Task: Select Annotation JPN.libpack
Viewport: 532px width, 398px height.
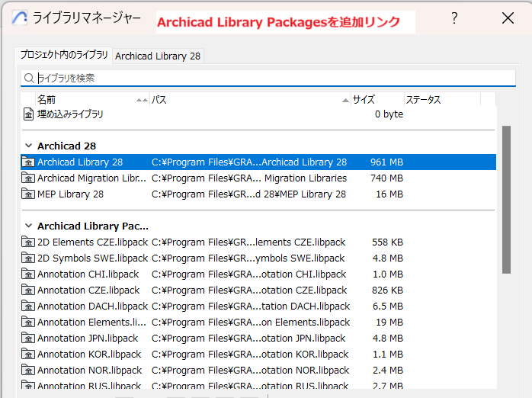Action: pos(258,339)
